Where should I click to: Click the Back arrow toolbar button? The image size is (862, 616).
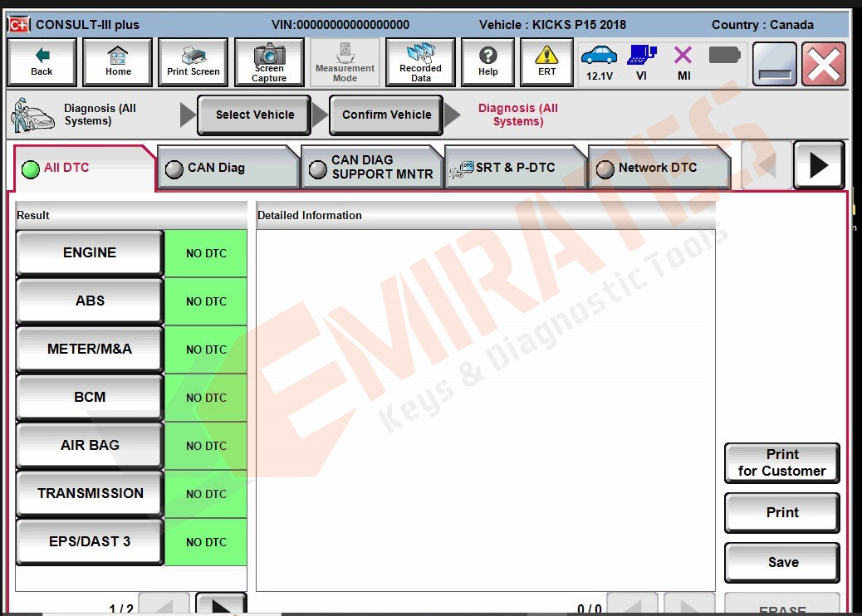tap(42, 62)
